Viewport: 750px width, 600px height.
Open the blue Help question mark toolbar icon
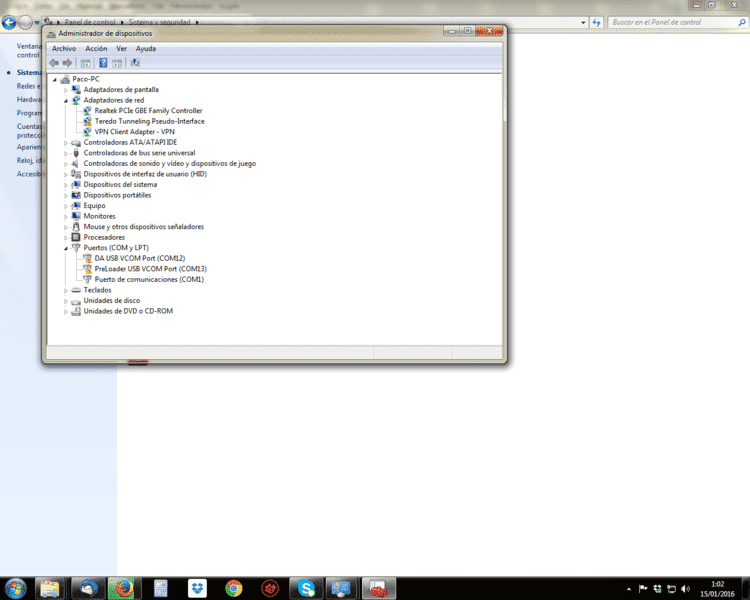[103, 63]
